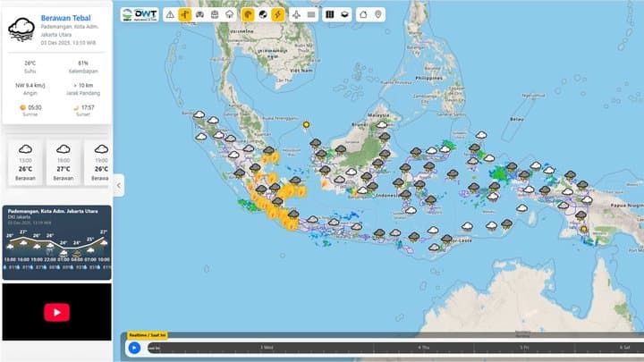Toggle the radar layer button
Screen dimensions: 644x362
(x=248, y=15)
